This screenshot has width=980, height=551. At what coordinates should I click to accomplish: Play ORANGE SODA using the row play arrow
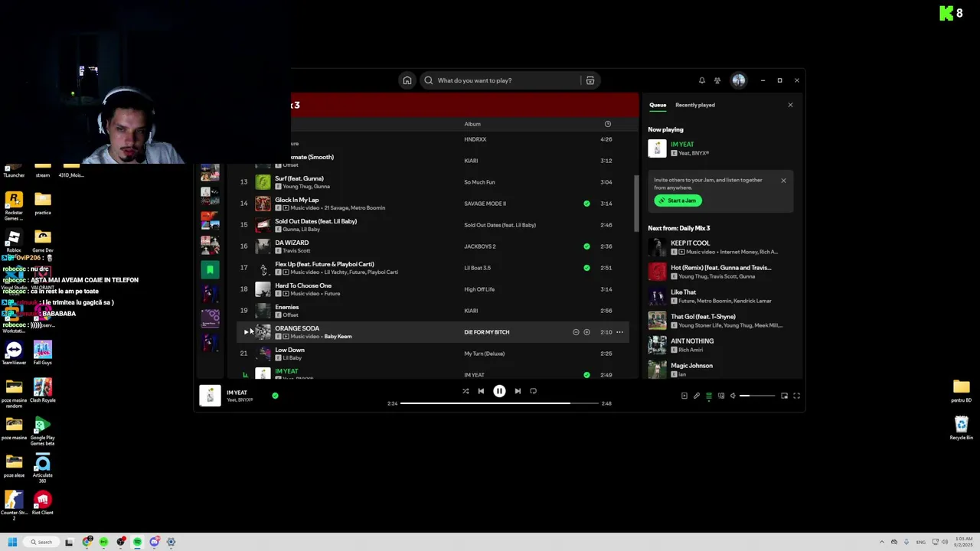[246, 332]
